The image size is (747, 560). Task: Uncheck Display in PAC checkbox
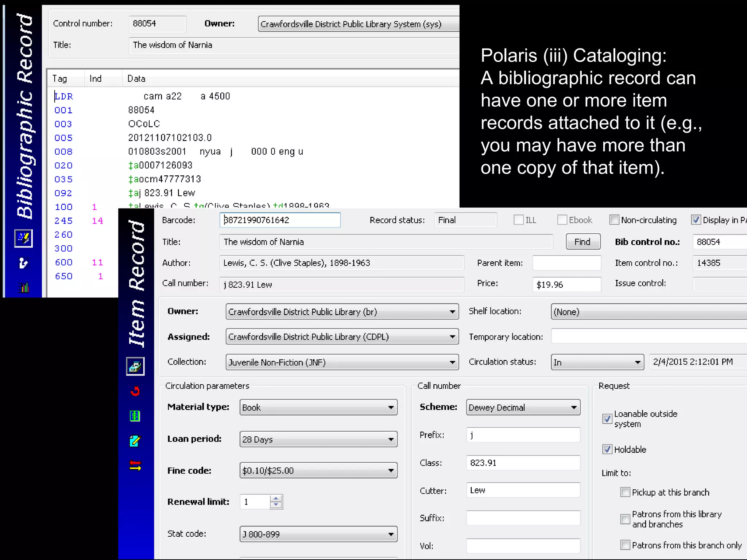tap(696, 220)
